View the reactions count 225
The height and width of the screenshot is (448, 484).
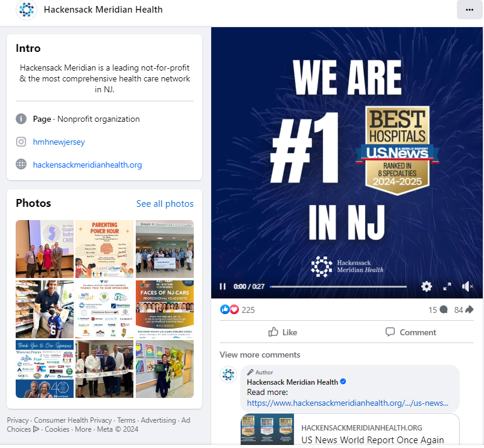[x=248, y=310]
